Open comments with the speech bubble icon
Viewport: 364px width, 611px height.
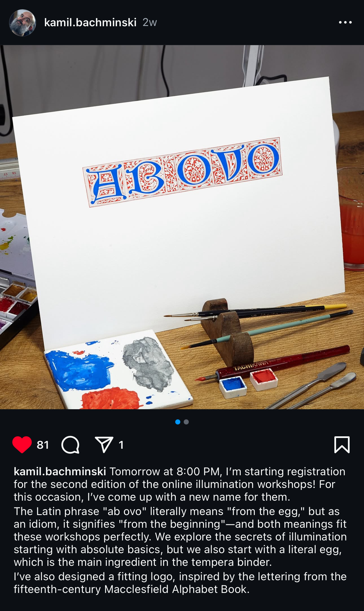tap(70, 445)
